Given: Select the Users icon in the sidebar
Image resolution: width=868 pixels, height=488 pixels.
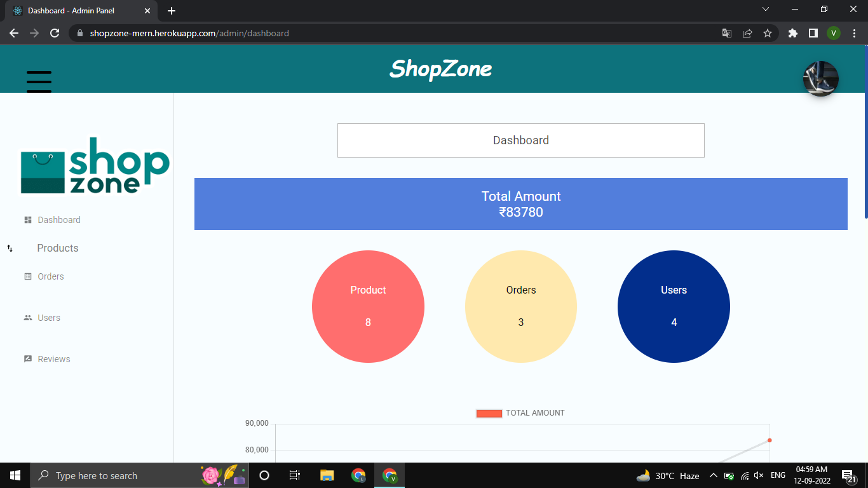Looking at the screenshot, I should (27, 318).
